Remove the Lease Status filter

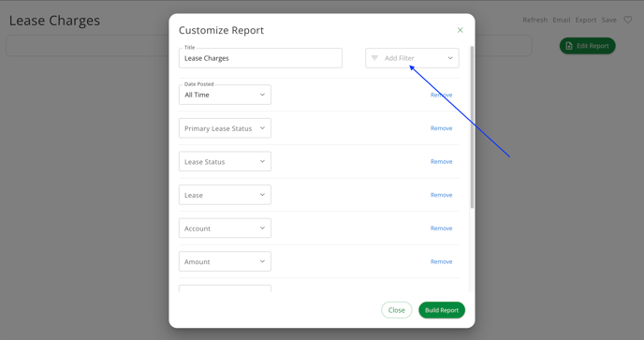(441, 162)
